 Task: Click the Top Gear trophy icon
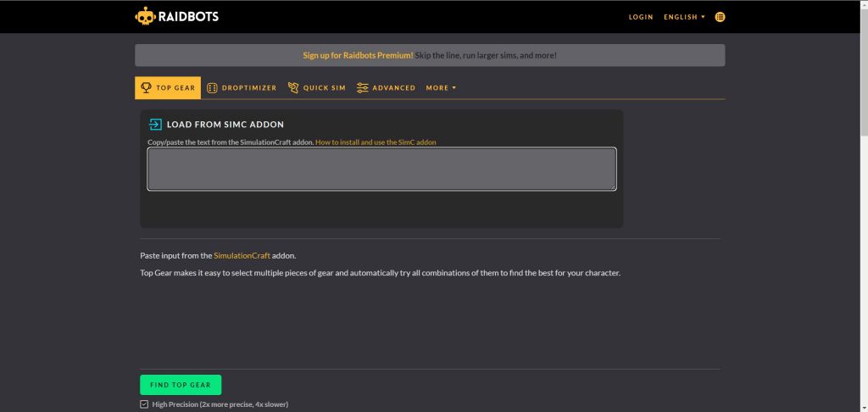coord(146,87)
